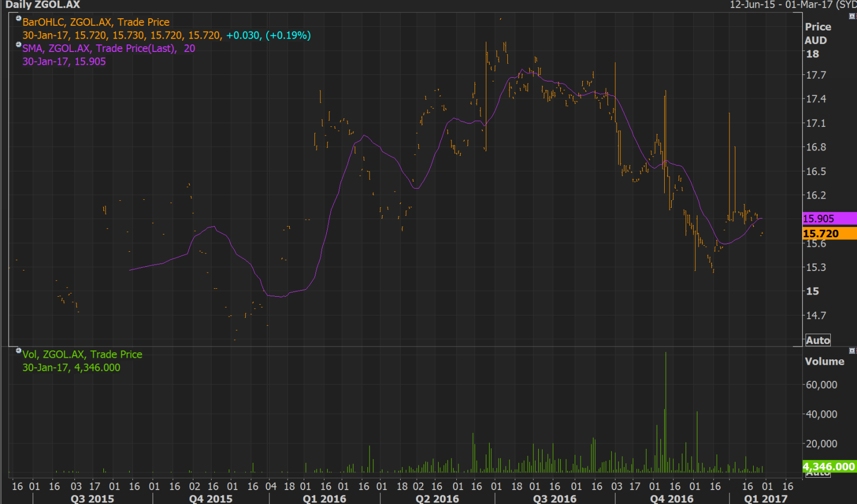Click the SMA value 30-Jan-17, 15.905

click(64, 62)
